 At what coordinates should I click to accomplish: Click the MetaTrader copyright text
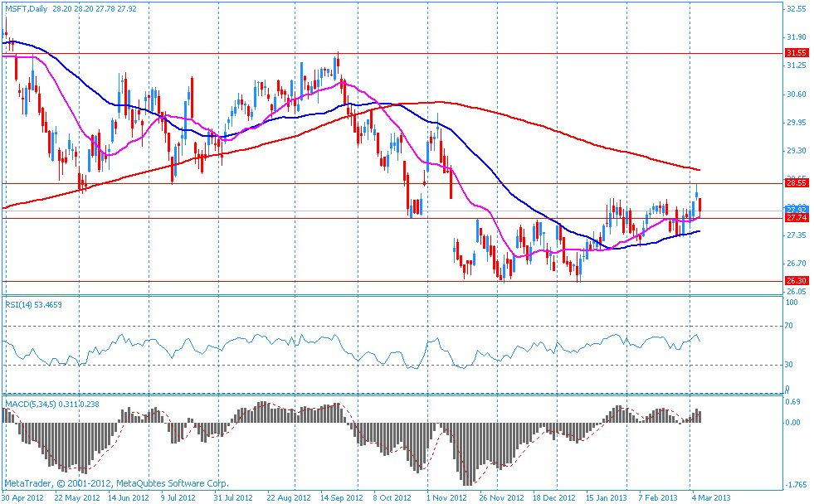click(115, 482)
